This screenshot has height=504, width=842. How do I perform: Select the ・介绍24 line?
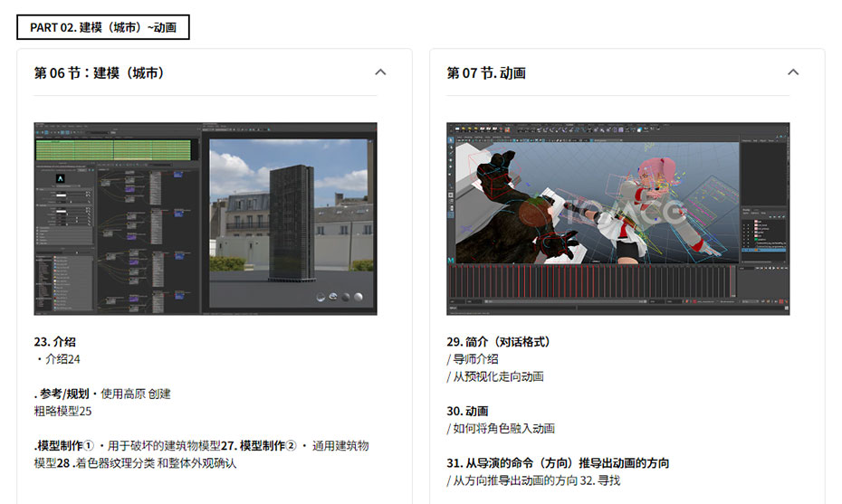pos(57,359)
